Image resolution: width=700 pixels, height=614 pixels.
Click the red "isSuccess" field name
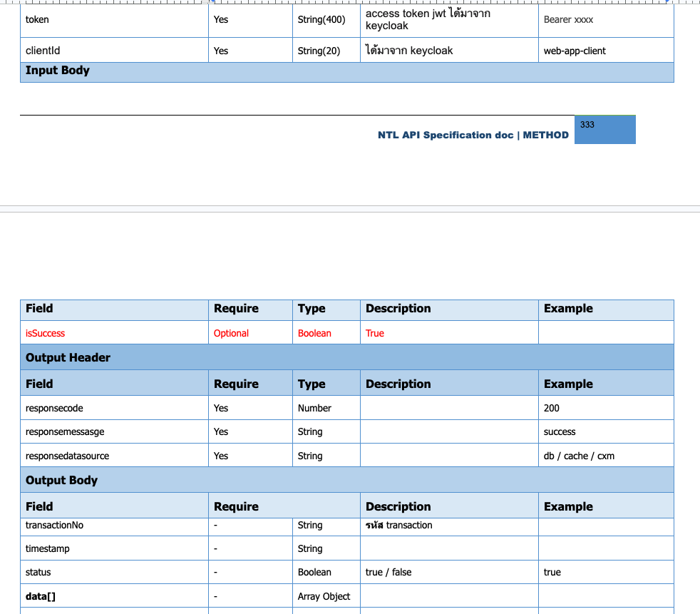pos(46,333)
